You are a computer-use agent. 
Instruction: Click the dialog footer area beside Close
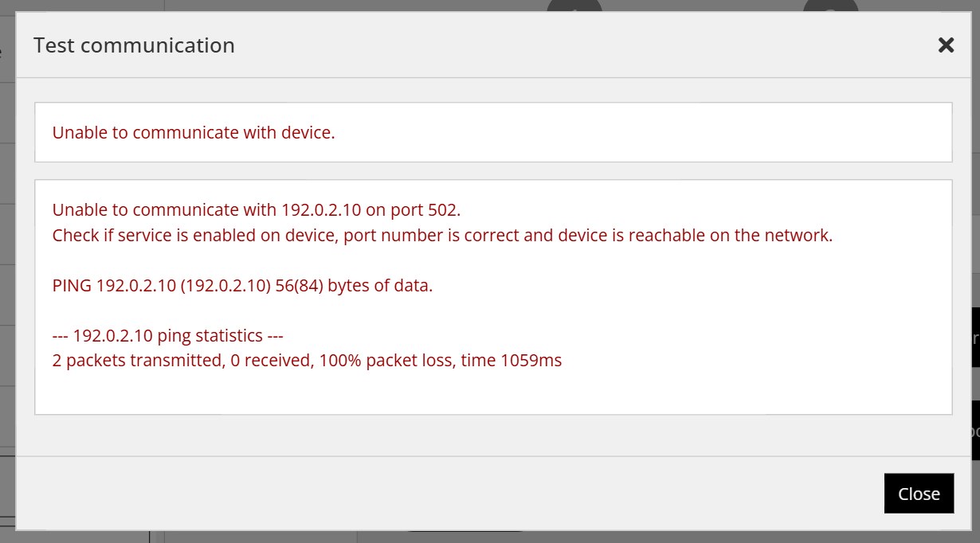[446, 494]
